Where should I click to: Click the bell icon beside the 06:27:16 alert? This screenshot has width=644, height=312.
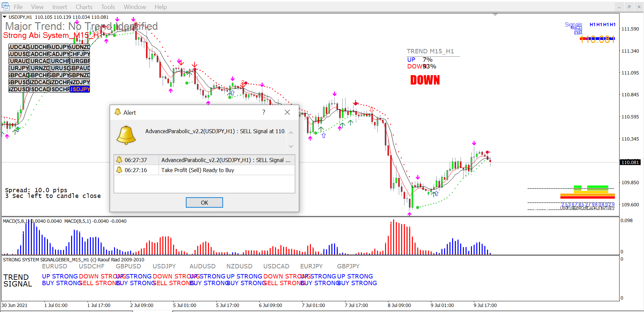tap(119, 170)
